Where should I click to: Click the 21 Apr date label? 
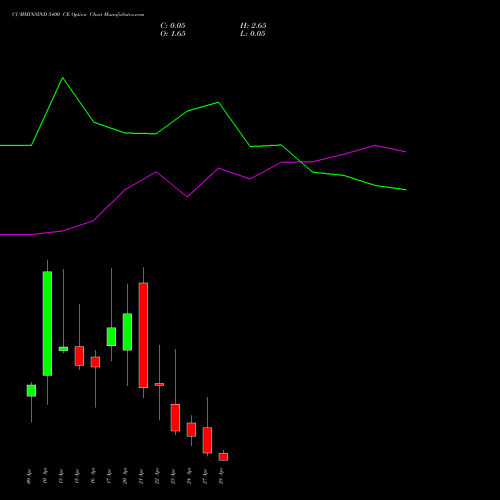coord(141,477)
